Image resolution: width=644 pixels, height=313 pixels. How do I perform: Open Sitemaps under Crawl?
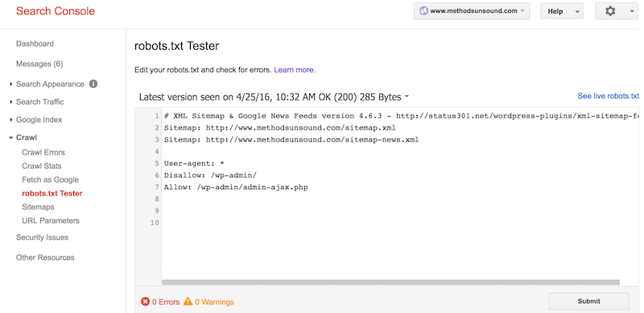tap(38, 207)
